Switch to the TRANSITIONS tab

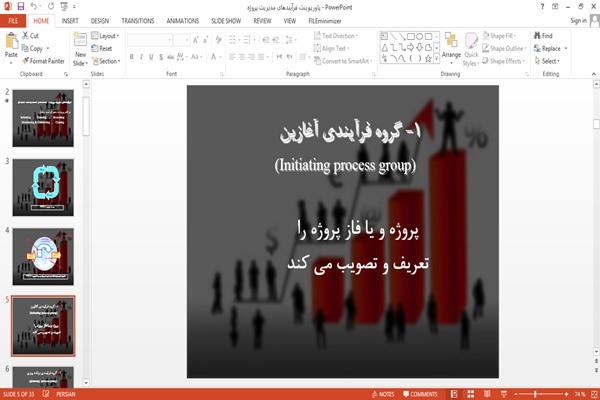[138, 21]
